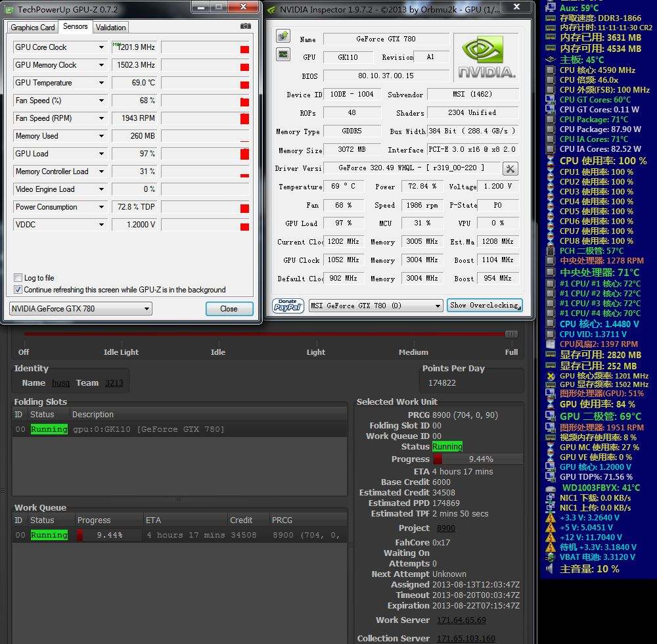Click the icon beside VBAT 电池: 3.3120 V
Viewport: 657px width, 644px height.
551,557
